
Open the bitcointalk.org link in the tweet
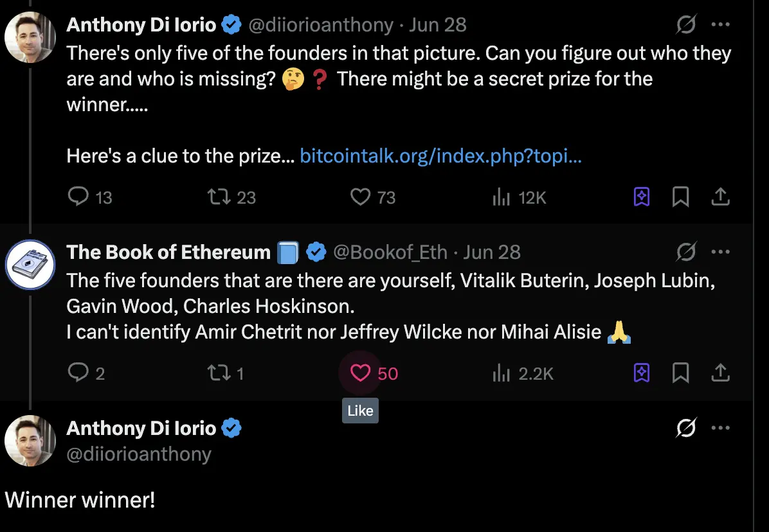(439, 155)
